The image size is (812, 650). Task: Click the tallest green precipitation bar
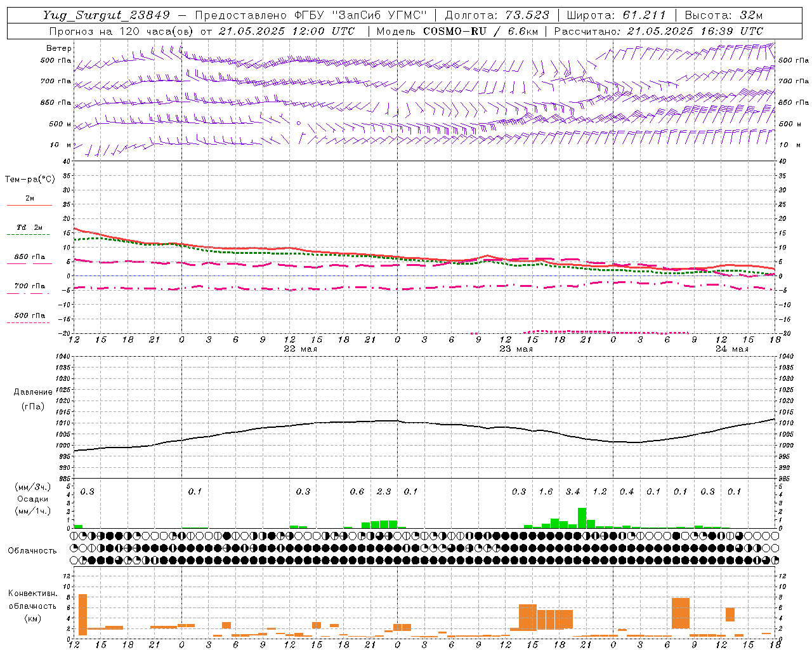pos(582,518)
